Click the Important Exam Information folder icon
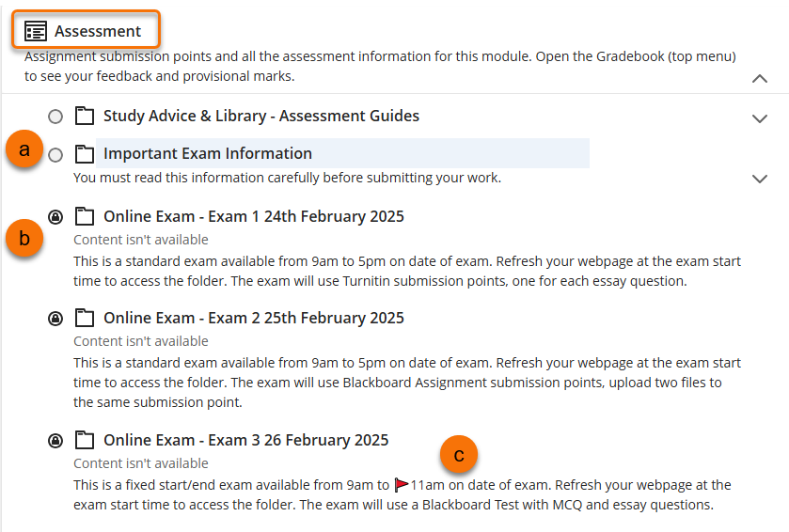Viewport: 789px width, 532px height. (x=85, y=154)
